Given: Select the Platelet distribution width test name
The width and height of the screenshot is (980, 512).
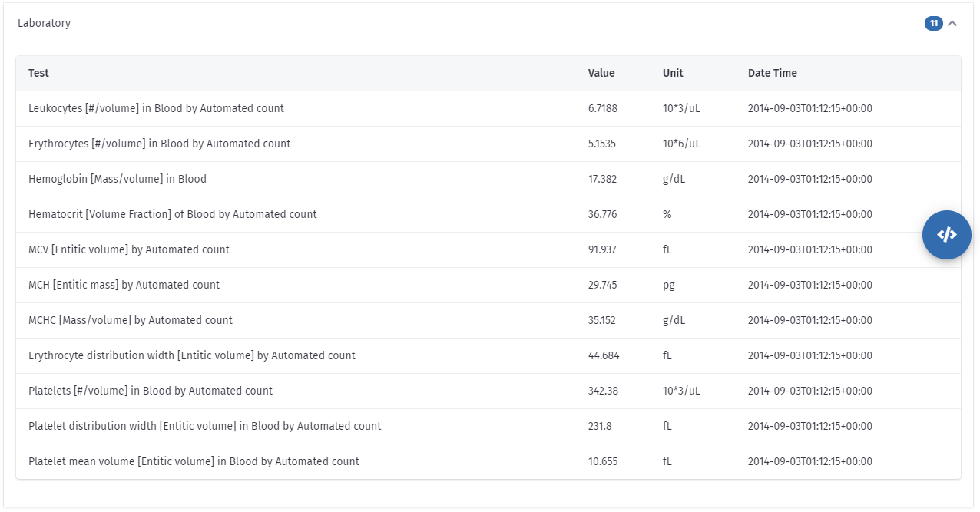Looking at the screenshot, I should tap(205, 426).
